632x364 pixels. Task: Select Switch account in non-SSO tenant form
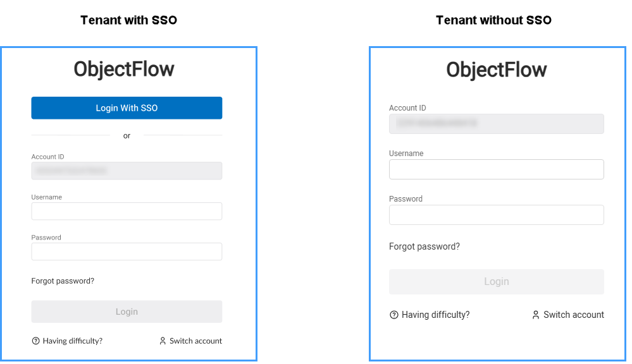pos(573,315)
